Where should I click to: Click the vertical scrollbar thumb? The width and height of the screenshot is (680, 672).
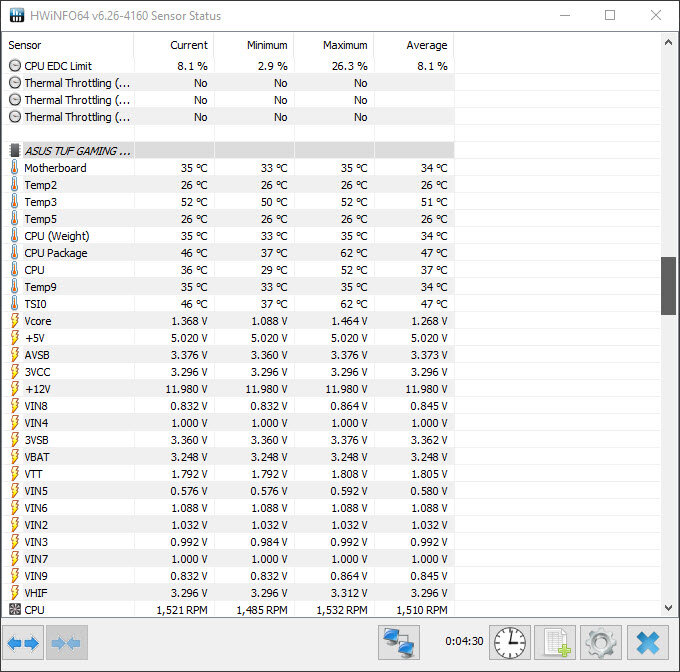coord(669,286)
